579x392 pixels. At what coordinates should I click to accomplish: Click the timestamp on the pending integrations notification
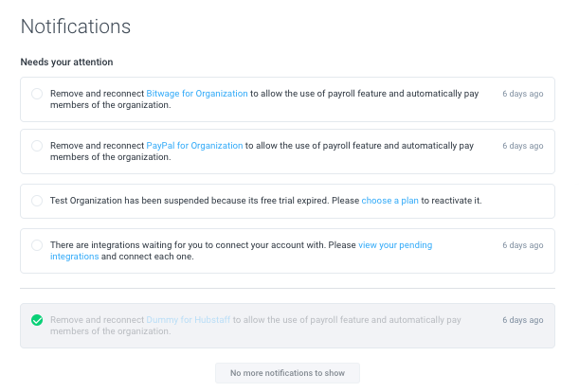[522, 245]
